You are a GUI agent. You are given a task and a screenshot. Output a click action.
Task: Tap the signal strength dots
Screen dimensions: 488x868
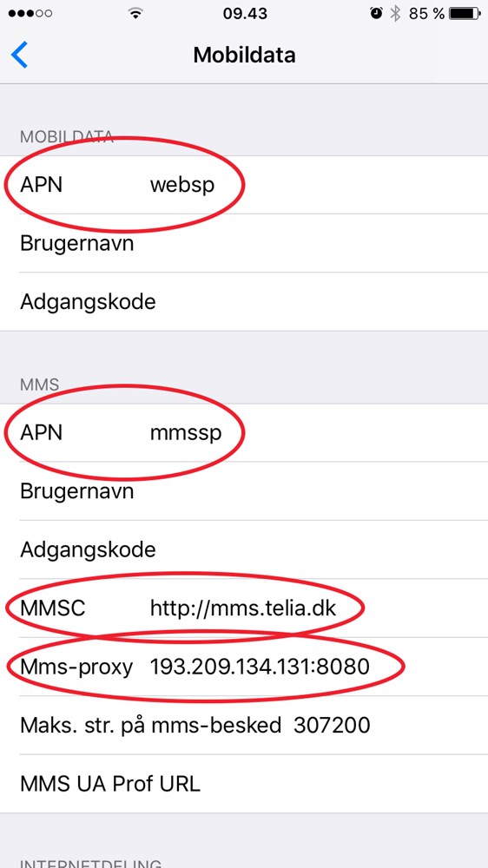(x=30, y=13)
